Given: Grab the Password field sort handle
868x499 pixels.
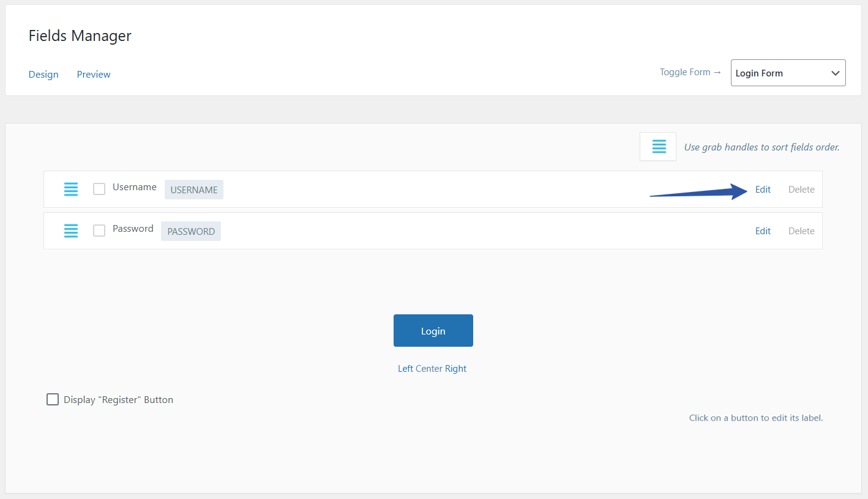Looking at the screenshot, I should point(71,231).
